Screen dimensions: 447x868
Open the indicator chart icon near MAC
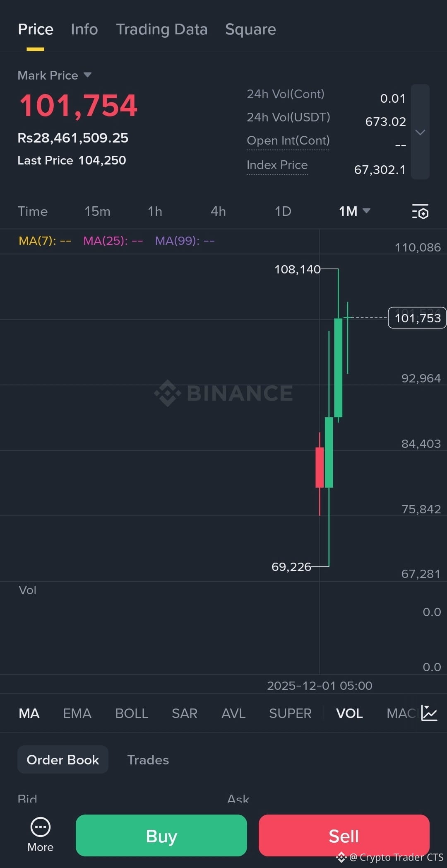pos(429,713)
